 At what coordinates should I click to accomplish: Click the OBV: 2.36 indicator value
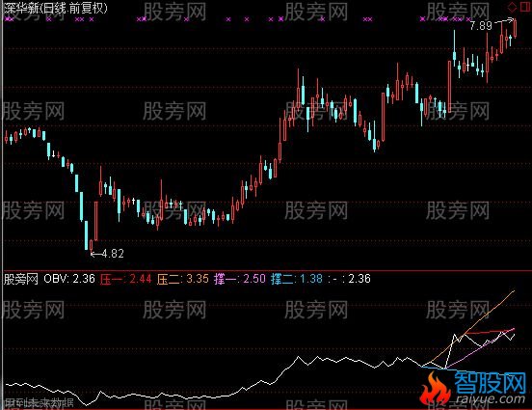(69, 279)
